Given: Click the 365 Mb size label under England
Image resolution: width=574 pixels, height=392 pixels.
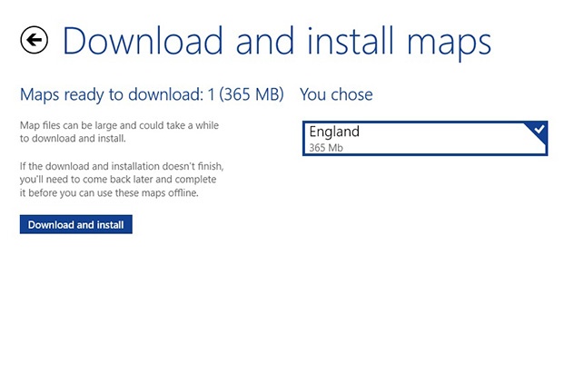Looking at the screenshot, I should point(326,148).
